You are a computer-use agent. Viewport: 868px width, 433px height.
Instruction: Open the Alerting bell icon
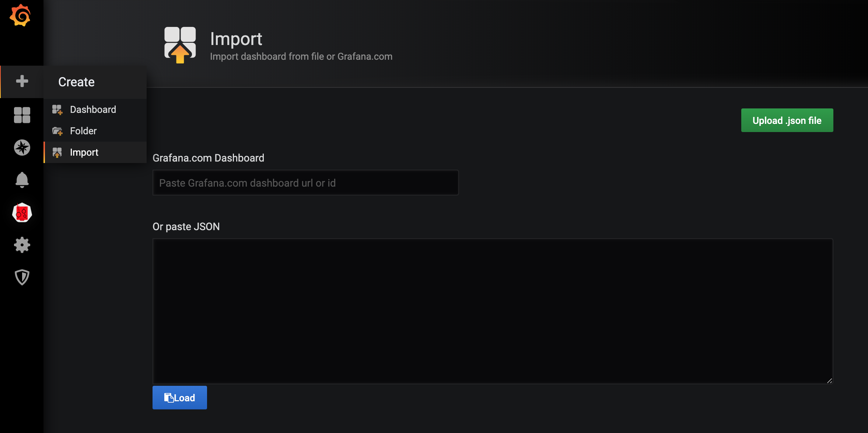22,180
